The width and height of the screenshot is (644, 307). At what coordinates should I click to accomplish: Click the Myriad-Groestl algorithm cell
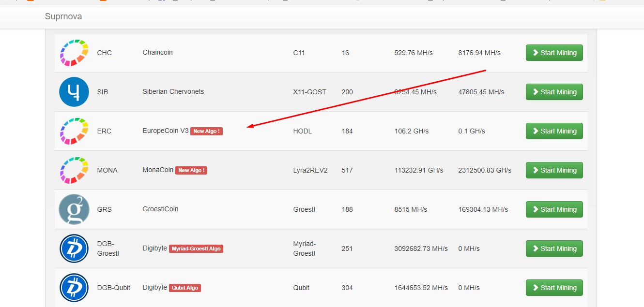pyautogui.click(x=305, y=249)
